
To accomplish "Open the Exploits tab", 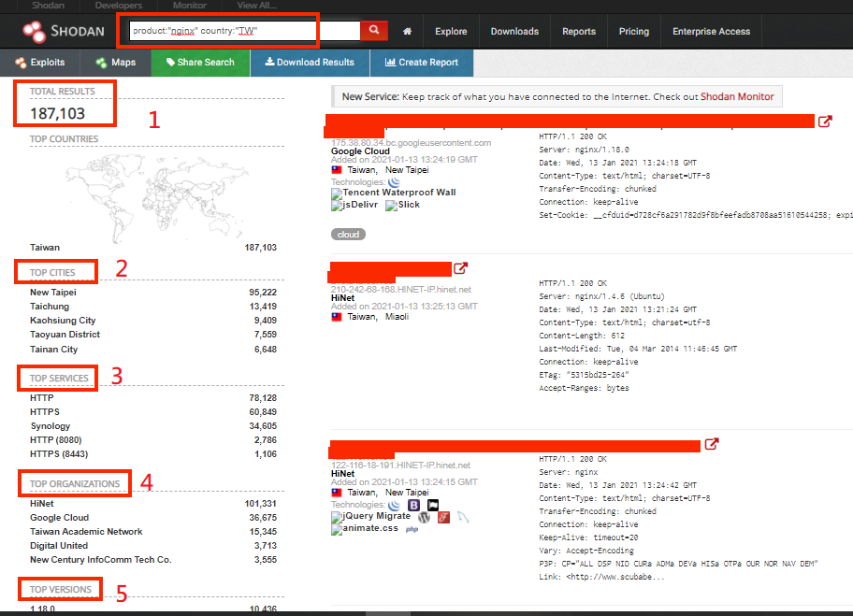I will 40,63.
